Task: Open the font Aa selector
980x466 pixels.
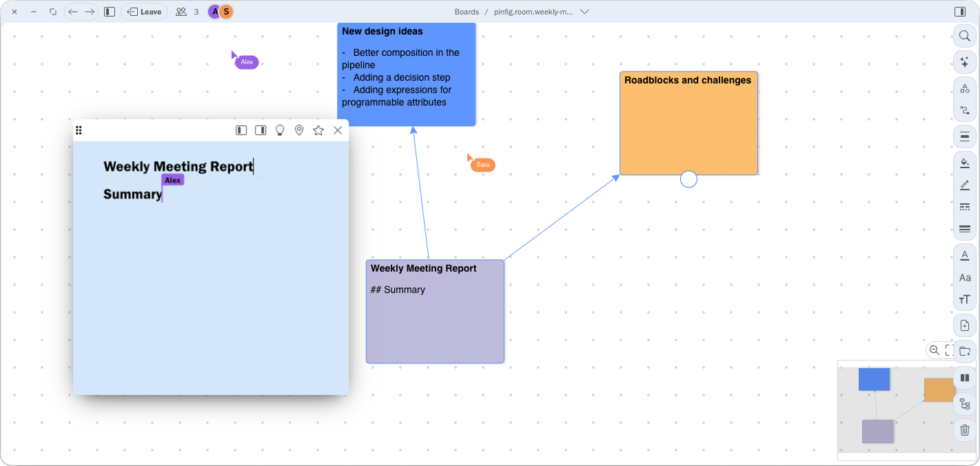Action: (x=964, y=278)
